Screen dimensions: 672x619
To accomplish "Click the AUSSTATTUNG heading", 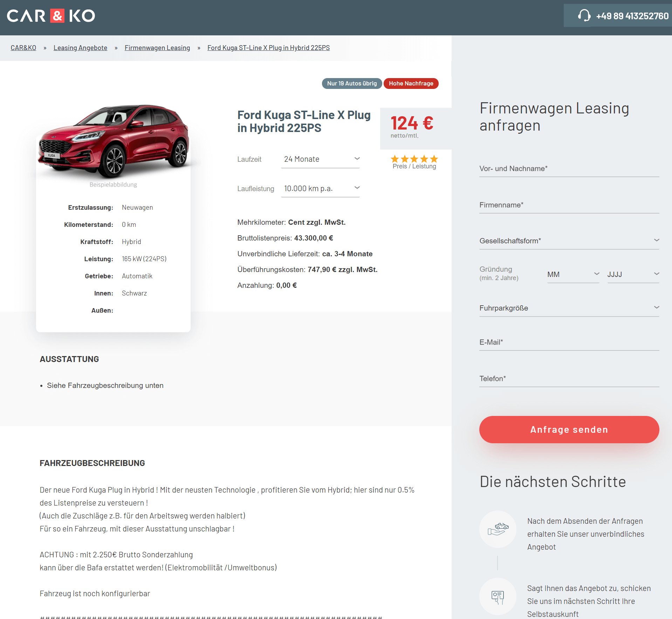I will [x=69, y=359].
